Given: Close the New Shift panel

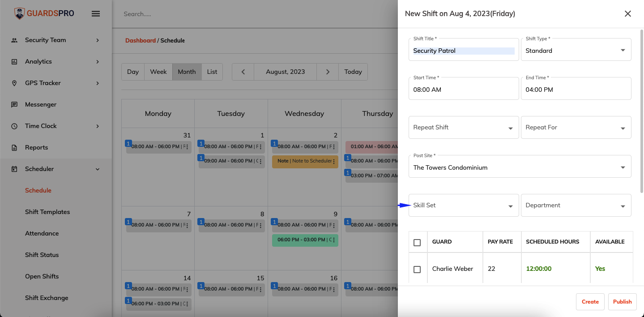Looking at the screenshot, I should coord(628,13).
